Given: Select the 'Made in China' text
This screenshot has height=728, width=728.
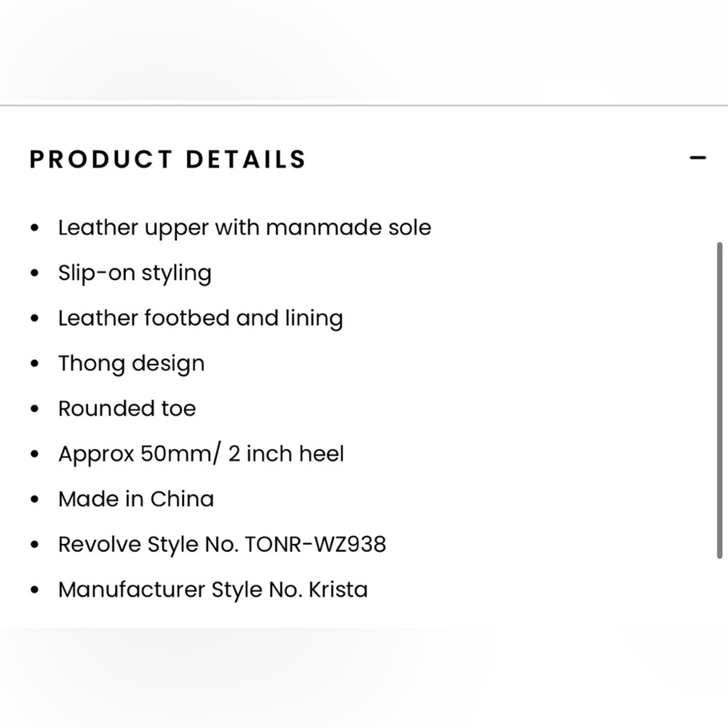Looking at the screenshot, I should pyautogui.click(x=136, y=499).
